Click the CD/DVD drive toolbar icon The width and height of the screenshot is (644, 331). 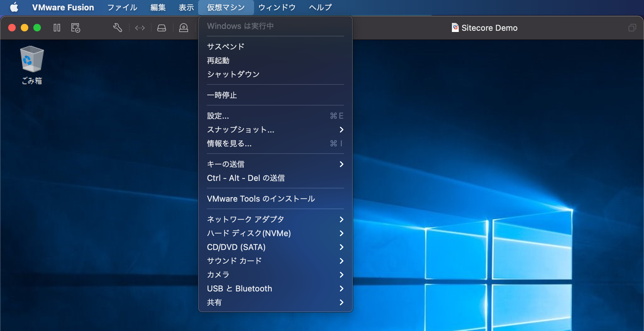click(184, 28)
